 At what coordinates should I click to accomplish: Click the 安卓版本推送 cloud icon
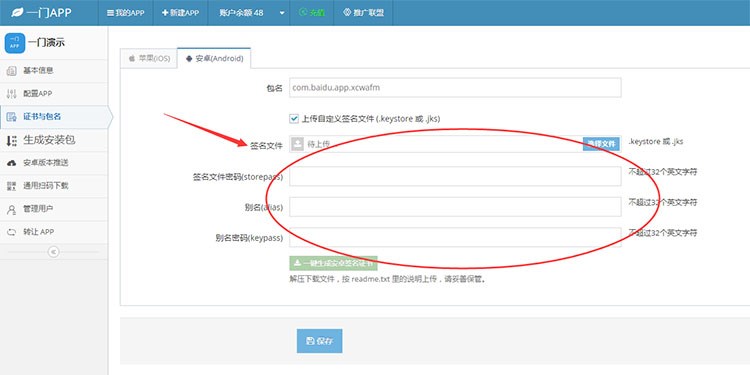(11, 163)
